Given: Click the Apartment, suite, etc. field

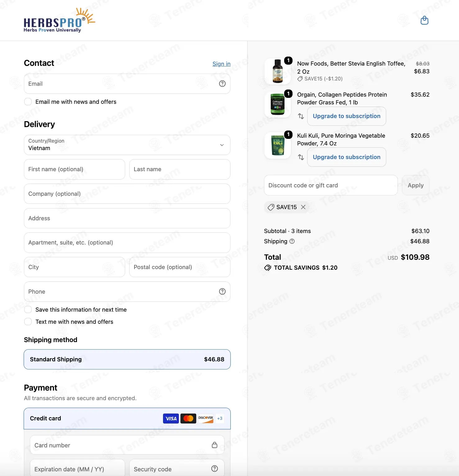Looking at the screenshot, I should pos(127,243).
